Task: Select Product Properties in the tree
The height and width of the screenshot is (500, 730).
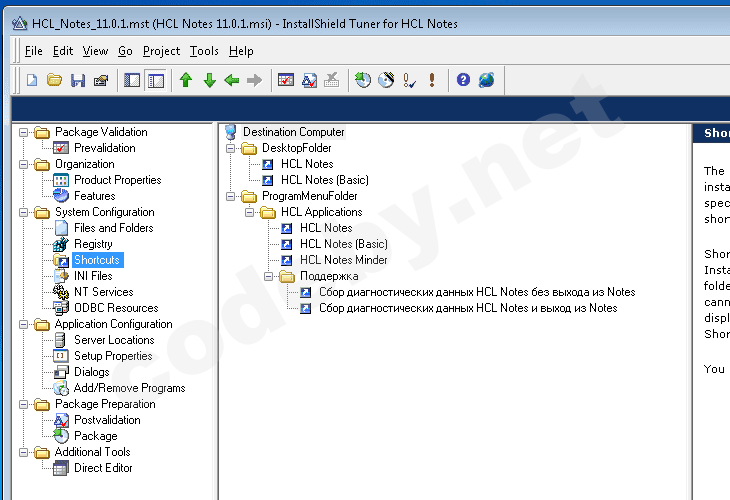Action: (x=117, y=180)
